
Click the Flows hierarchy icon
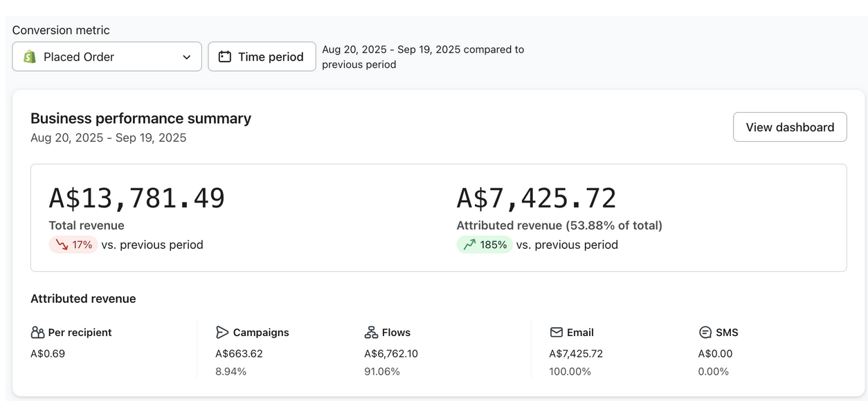pyautogui.click(x=371, y=333)
